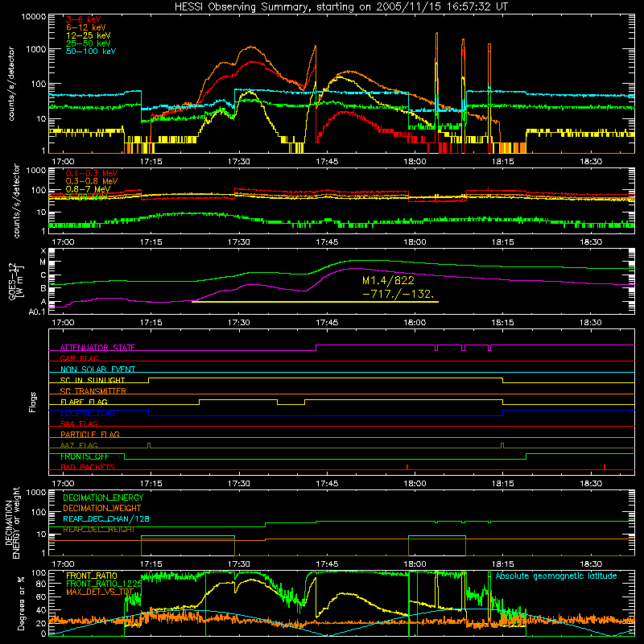Click the FLARE_FLAG label

pos(84,402)
